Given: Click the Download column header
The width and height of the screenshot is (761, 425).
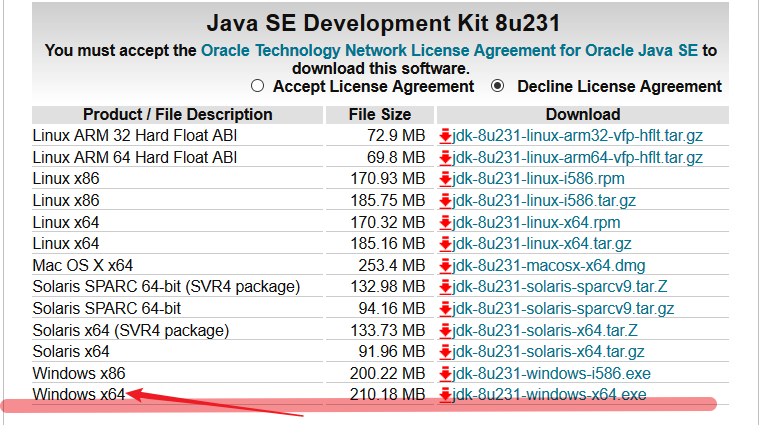Looking at the screenshot, I should click(583, 114).
